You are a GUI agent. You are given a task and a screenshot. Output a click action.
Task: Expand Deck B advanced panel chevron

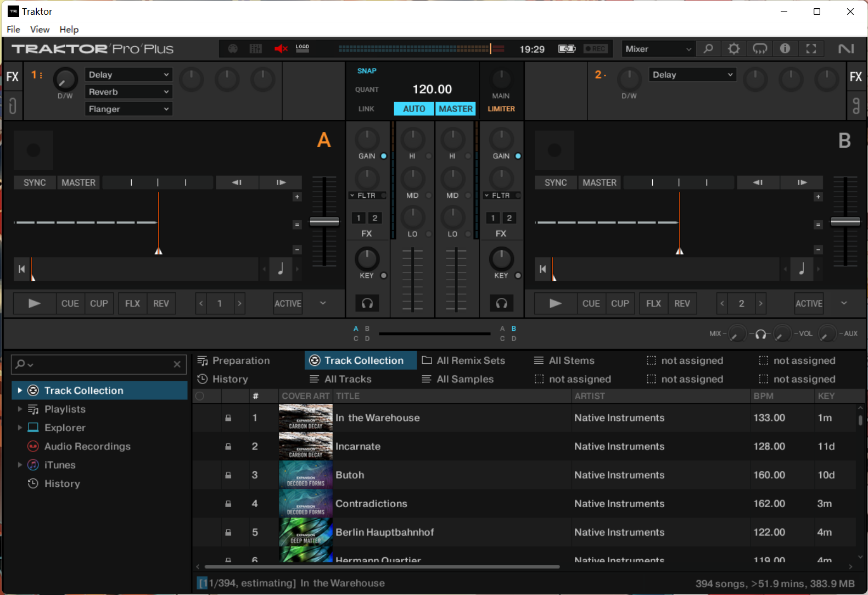(844, 303)
